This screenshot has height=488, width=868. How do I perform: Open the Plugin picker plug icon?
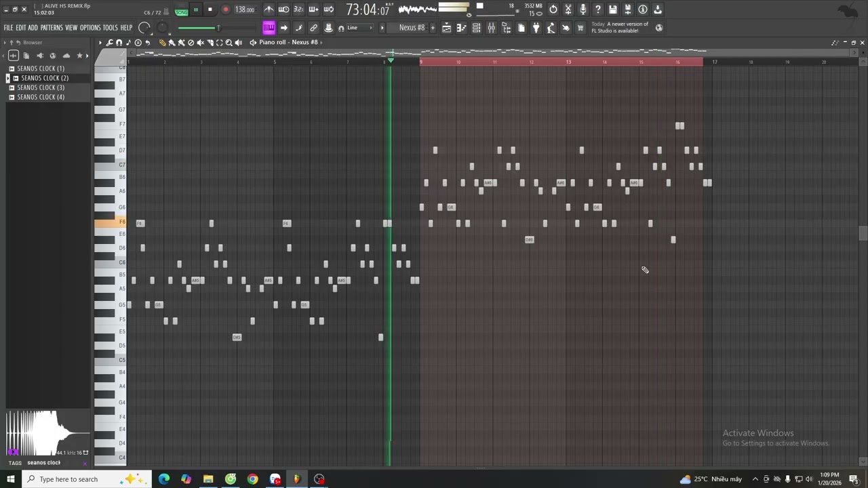(x=536, y=28)
